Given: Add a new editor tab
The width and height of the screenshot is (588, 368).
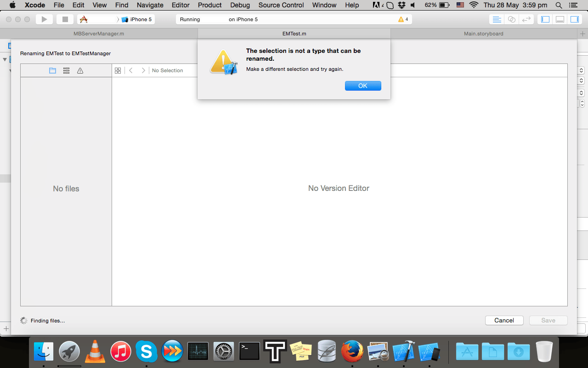Looking at the screenshot, I should (x=583, y=34).
